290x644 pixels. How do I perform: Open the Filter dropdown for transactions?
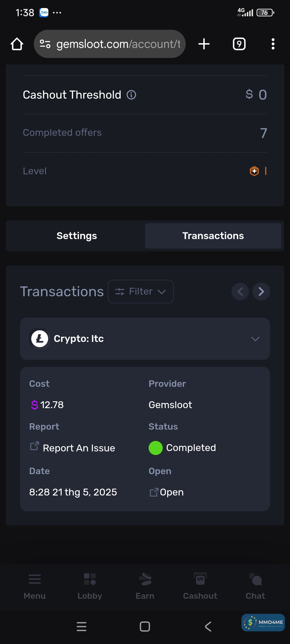coord(141,291)
